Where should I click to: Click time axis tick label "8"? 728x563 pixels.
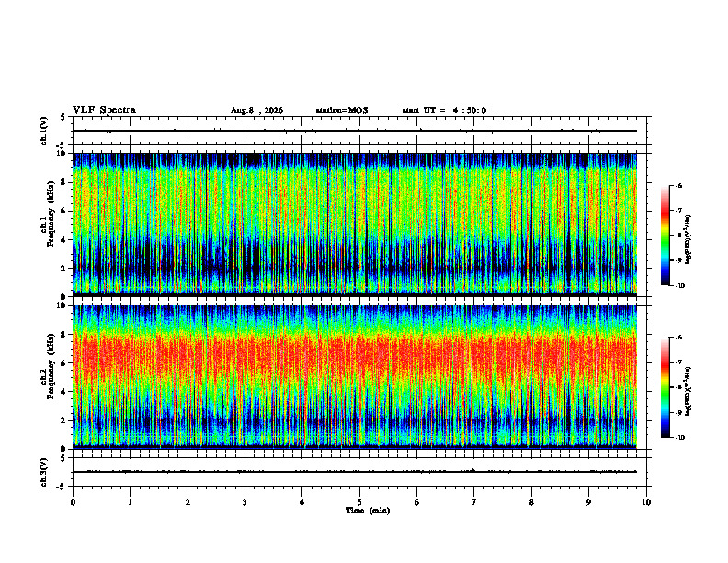pyautogui.click(x=531, y=502)
